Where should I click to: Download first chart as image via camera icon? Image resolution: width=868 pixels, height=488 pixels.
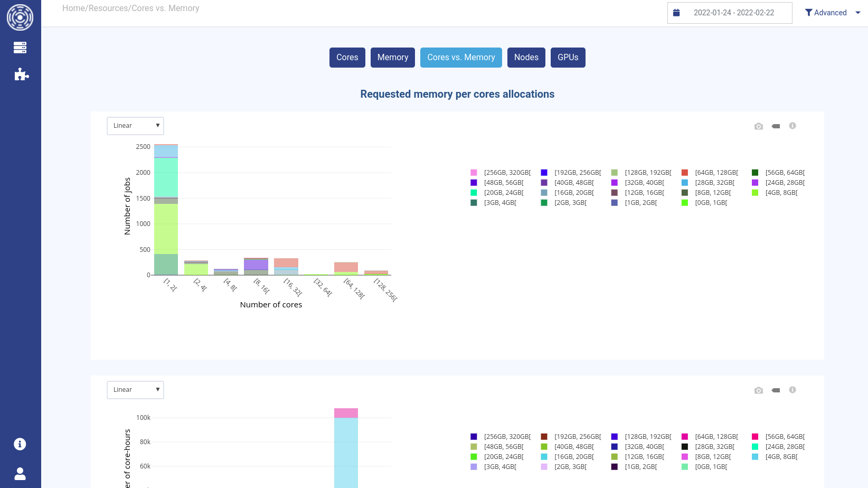759,126
